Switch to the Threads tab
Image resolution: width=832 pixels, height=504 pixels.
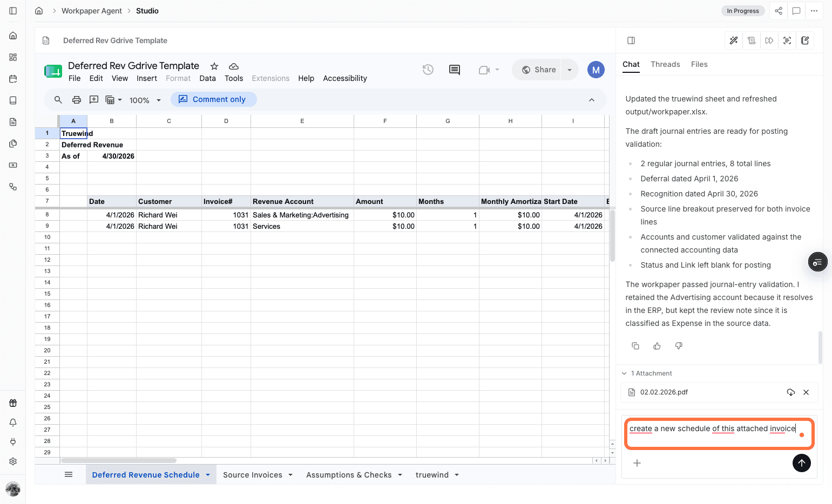665,64
